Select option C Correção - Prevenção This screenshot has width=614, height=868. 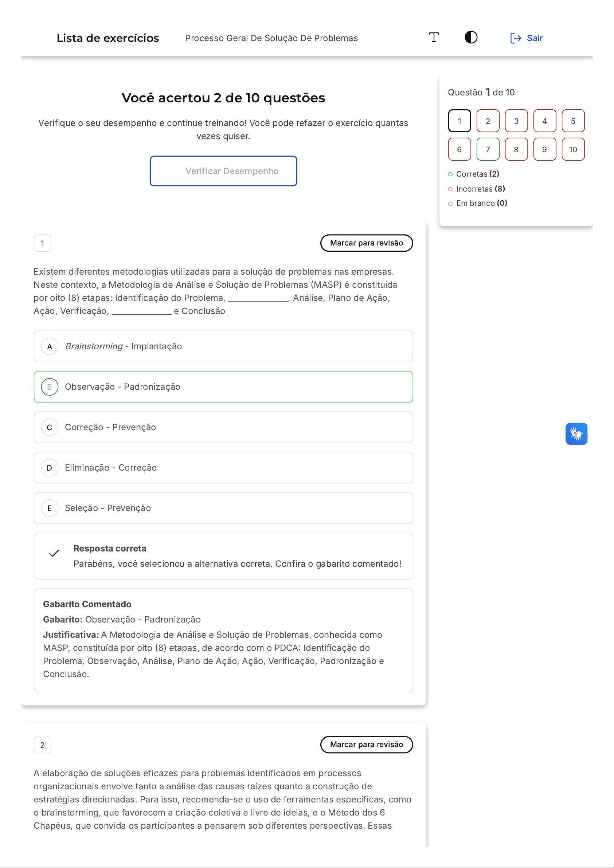click(x=223, y=427)
